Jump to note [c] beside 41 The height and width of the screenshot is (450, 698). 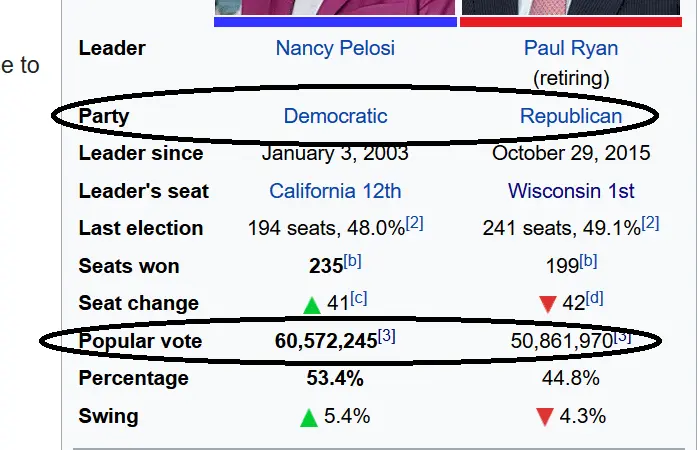pyautogui.click(x=359, y=298)
